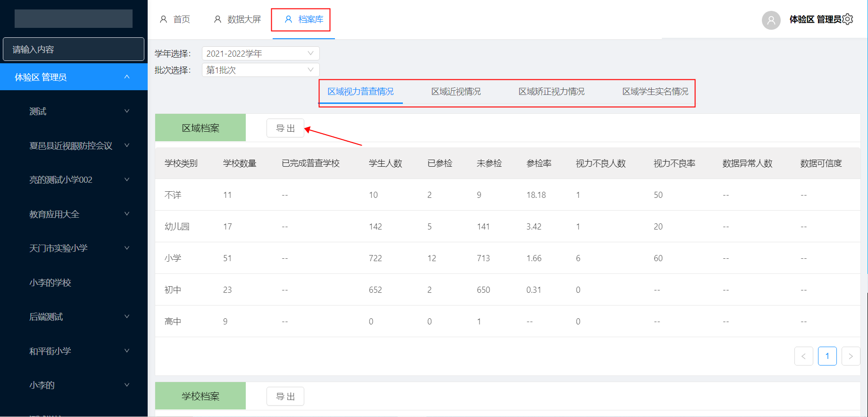Open the 批次选择 dropdown 第1批次

(x=260, y=70)
